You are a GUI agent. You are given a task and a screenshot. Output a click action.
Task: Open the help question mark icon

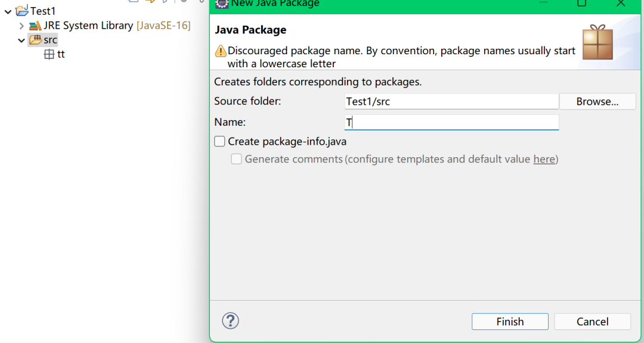[230, 321]
